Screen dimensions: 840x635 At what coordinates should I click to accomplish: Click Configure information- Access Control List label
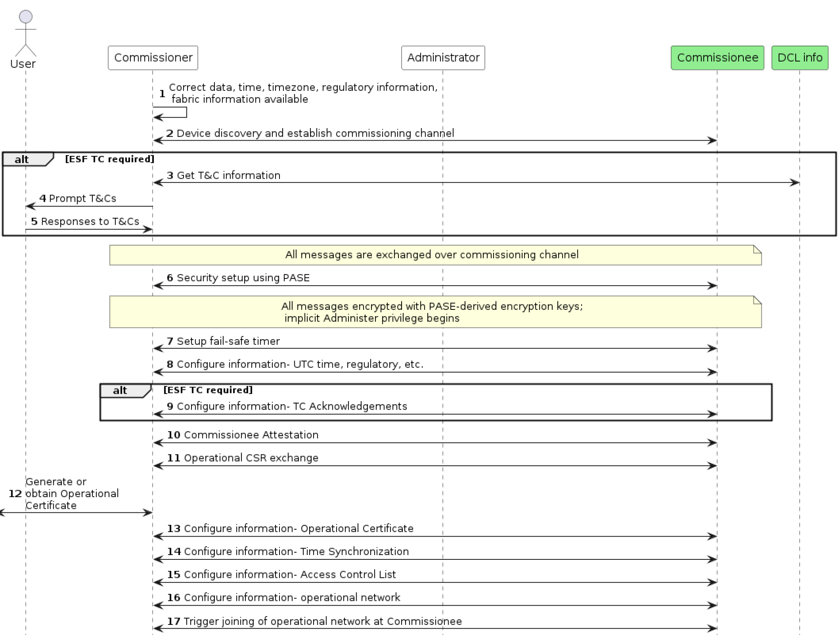[289, 575]
